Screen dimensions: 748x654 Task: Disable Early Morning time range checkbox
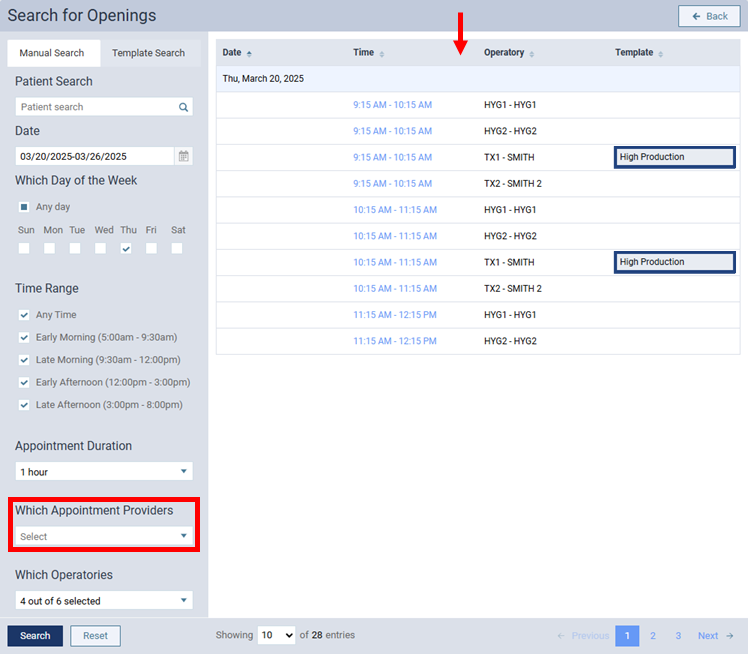tap(24, 338)
